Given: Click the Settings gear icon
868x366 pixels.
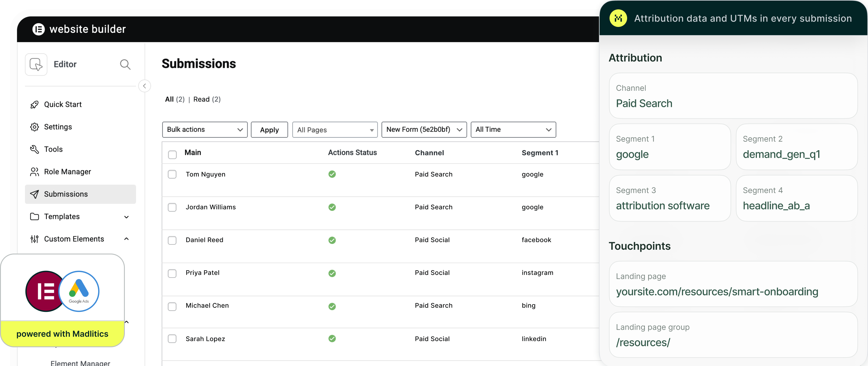Looking at the screenshot, I should pyautogui.click(x=34, y=127).
